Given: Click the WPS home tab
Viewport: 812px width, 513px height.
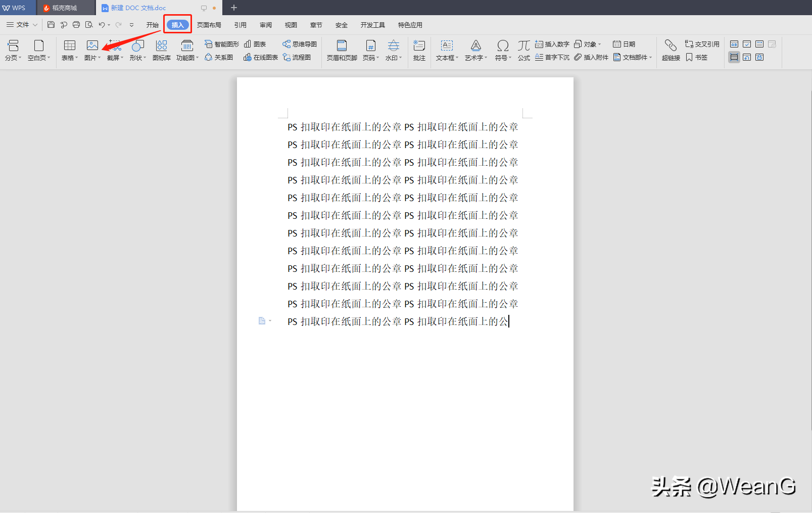Looking at the screenshot, I should point(18,8).
